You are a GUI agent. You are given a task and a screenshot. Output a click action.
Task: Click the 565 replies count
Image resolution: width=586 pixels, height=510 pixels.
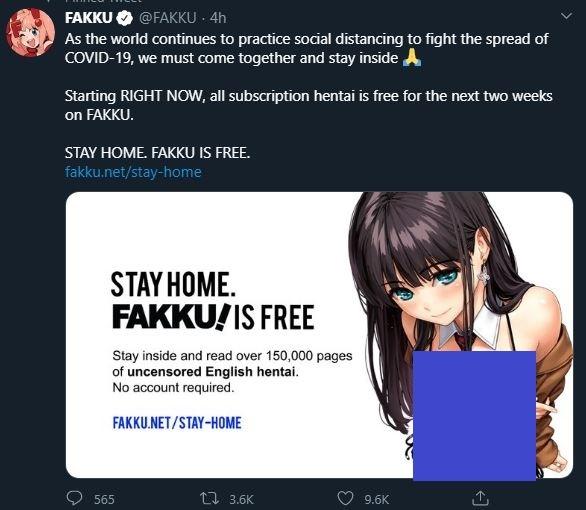point(104,500)
